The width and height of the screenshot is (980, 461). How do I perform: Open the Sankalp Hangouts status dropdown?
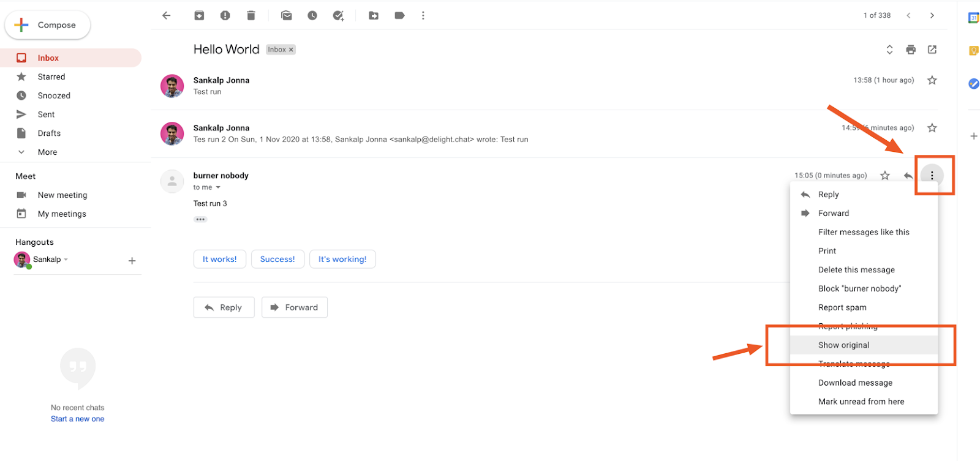pyautogui.click(x=66, y=260)
